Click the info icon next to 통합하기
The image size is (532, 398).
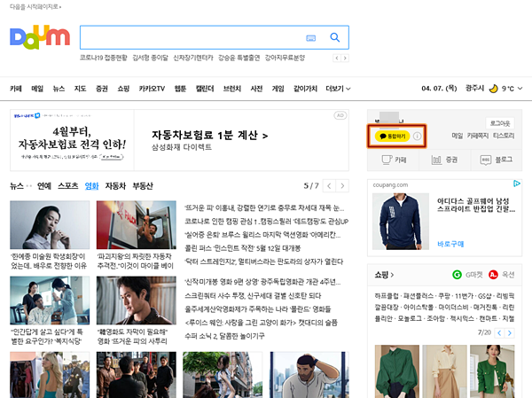(418, 136)
